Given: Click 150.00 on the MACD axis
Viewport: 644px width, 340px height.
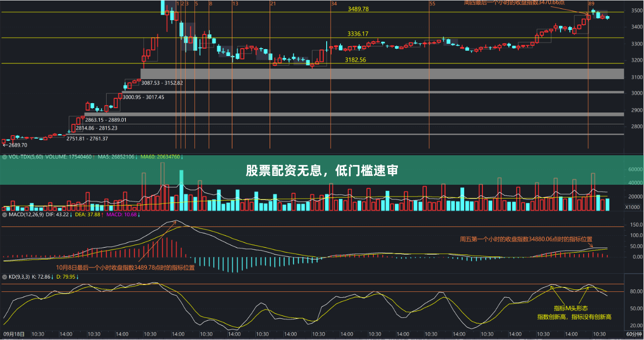Looking at the screenshot, I should click(x=637, y=225).
